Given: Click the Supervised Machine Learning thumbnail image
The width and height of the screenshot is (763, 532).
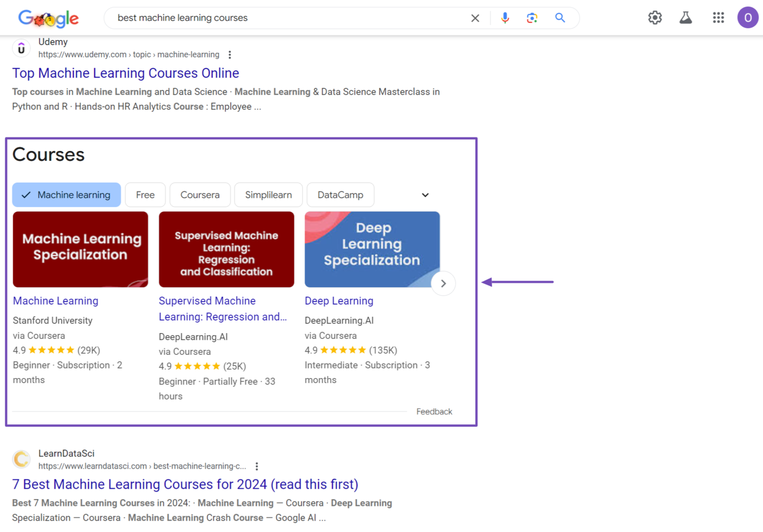Looking at the screenshot, I should [227, 249].
